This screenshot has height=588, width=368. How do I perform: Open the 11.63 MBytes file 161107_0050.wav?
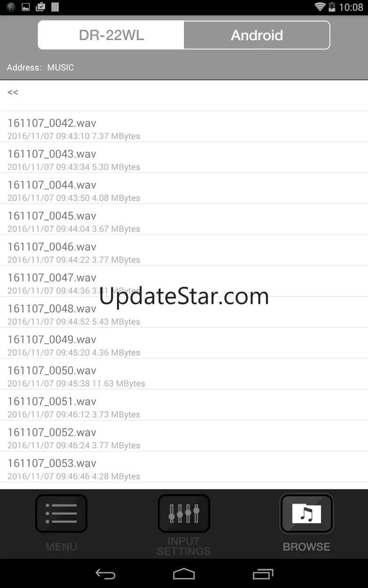click(184, 375)
